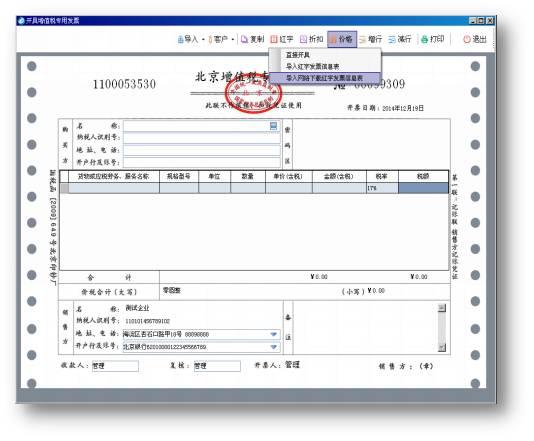
Task: Click the 税额 column header
Action: (423, 176)
